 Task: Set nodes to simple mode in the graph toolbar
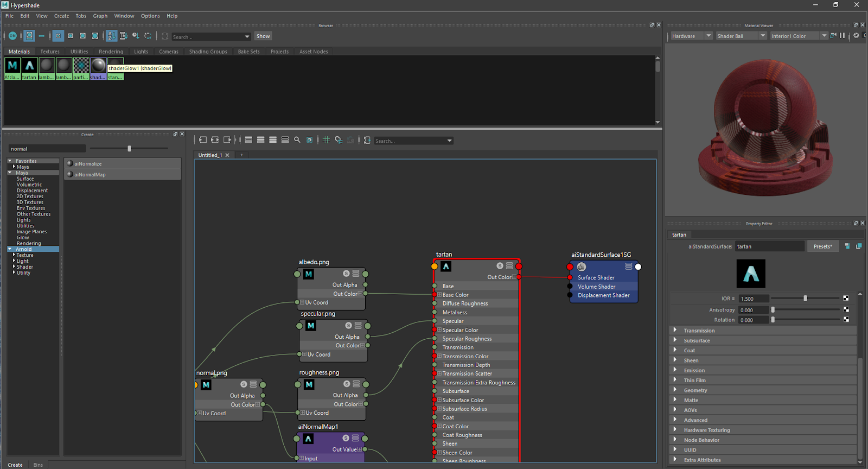click(248, 140)
